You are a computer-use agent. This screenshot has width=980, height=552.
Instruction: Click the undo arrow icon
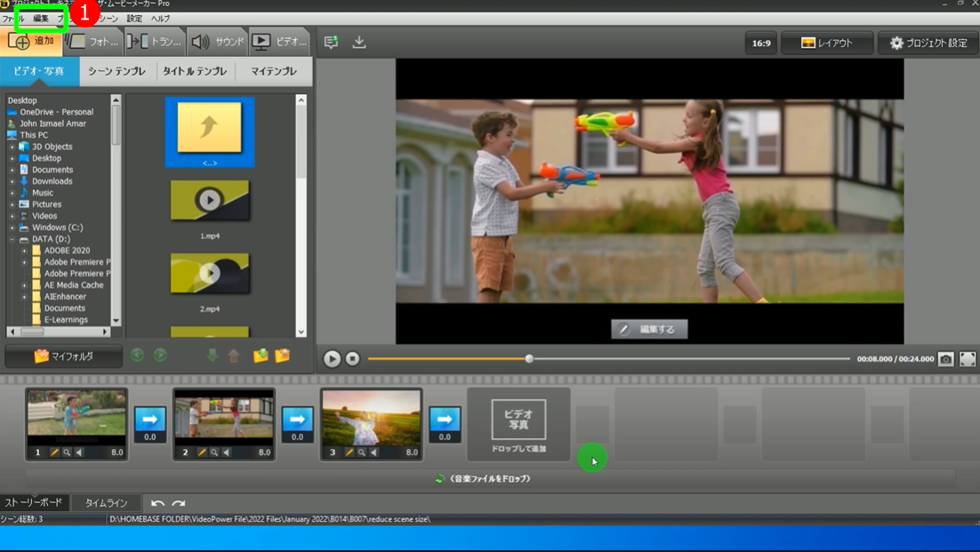coord(157,503)
